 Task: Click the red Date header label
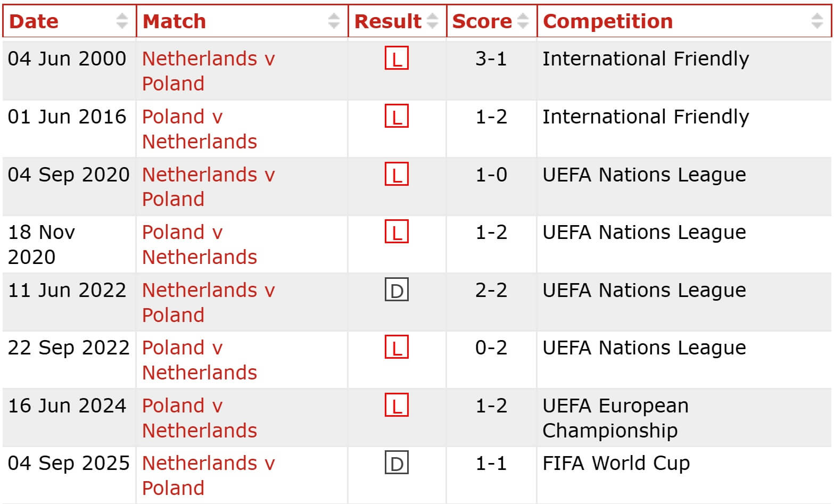(34, 21)
